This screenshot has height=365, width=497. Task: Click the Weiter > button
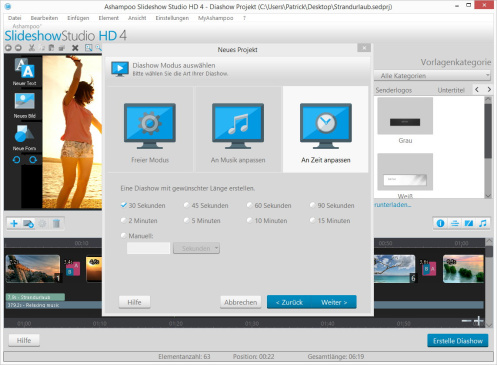334,302
